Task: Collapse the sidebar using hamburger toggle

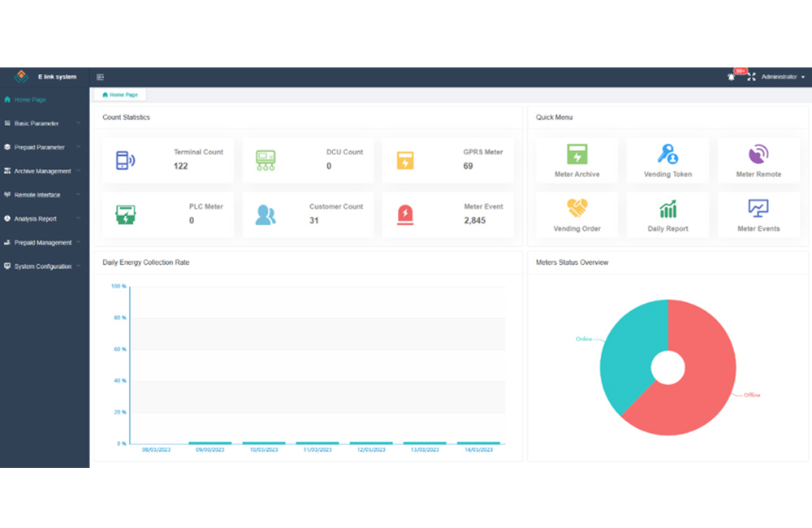Action: [100, 77]
